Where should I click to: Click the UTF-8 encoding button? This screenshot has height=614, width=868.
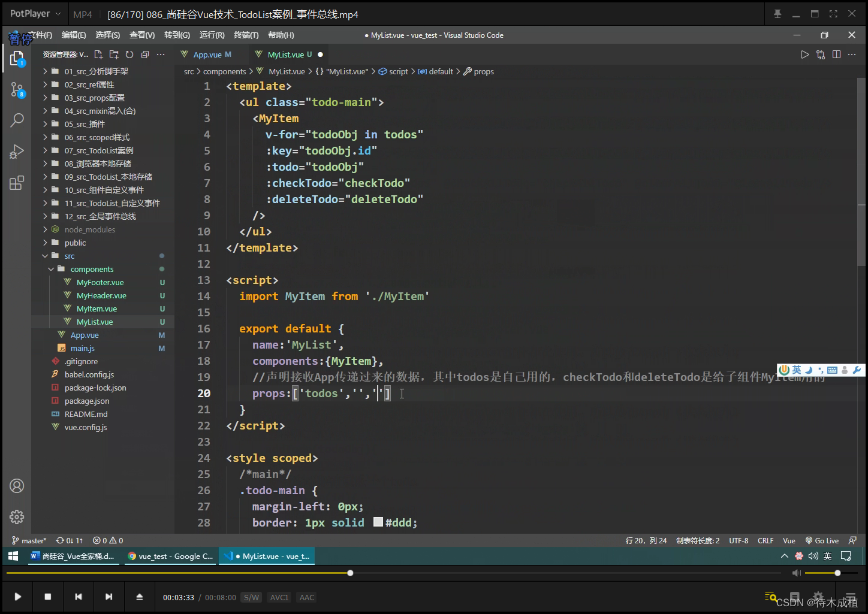tap(739, 540)
